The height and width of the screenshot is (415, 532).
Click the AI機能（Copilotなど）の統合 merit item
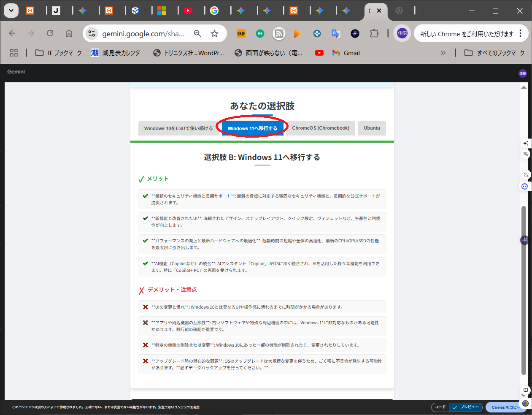(262, 267)
